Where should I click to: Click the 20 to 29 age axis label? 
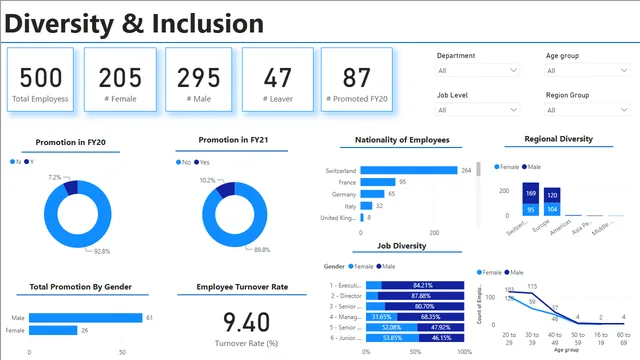(509, 338)
